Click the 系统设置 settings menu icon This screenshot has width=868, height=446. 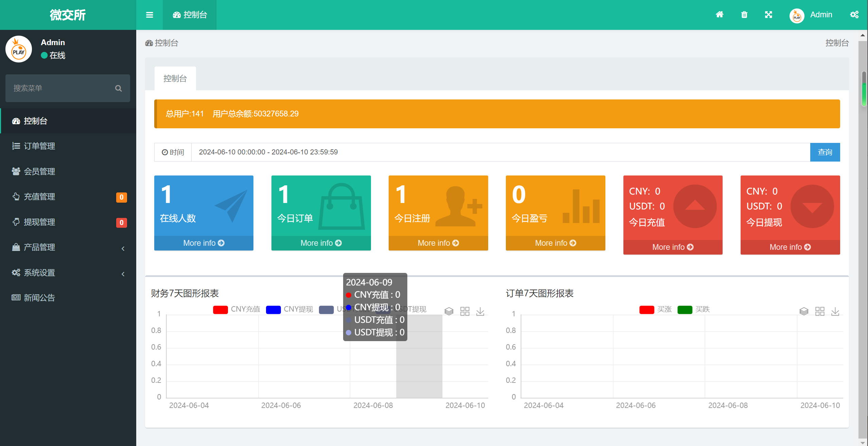coord(15,272)
